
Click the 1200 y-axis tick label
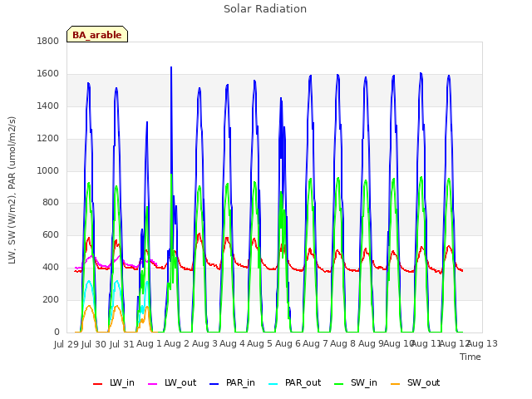(x=48, y=139)
